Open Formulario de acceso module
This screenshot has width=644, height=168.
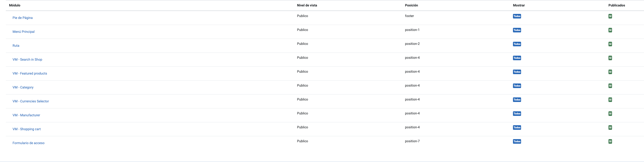click(x=28, y=143)
